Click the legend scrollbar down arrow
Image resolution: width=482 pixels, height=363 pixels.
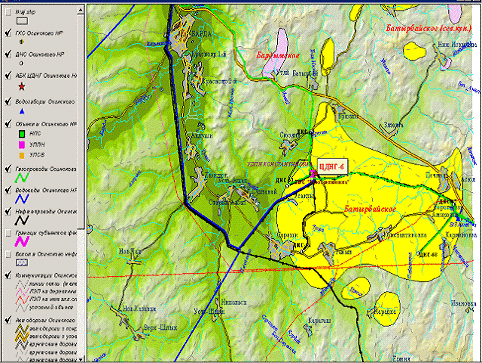(80, 359)
